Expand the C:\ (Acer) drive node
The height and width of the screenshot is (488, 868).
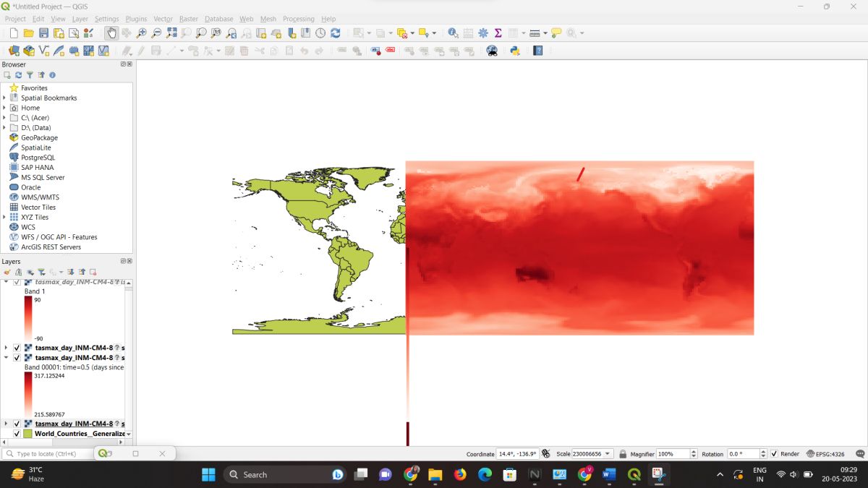point(4,118)
